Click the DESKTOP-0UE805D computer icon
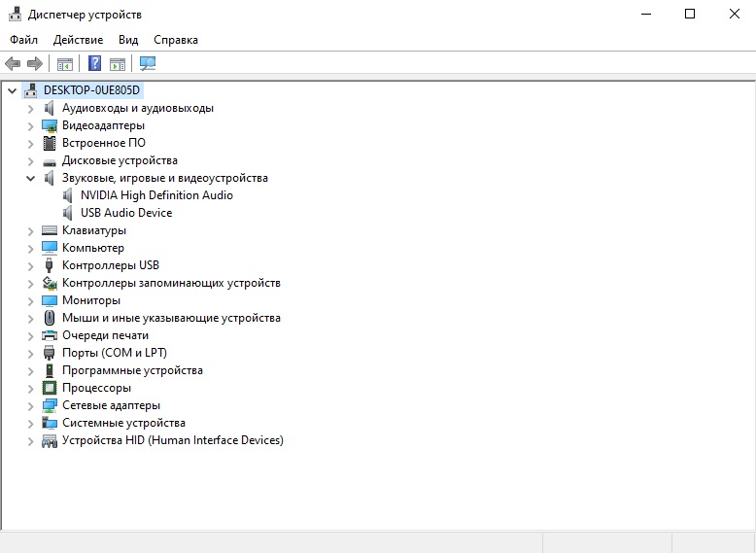 [x=31, y=90]
